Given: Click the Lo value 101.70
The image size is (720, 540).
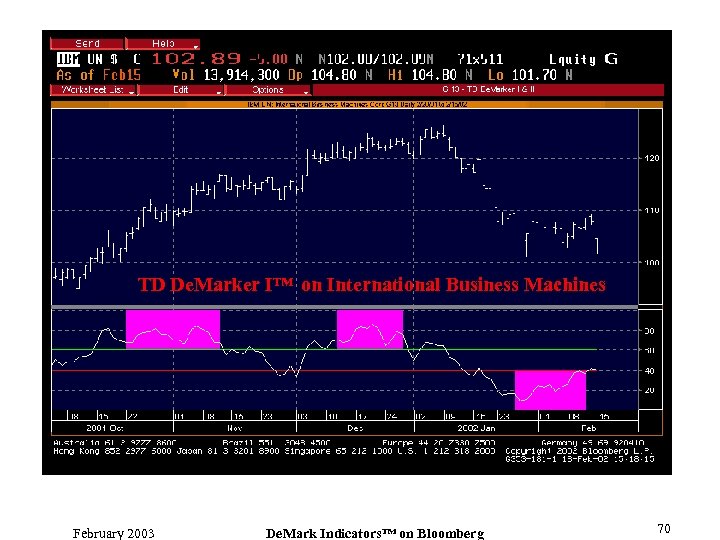Looking at the screenshot, I should [x=534, y=75].
